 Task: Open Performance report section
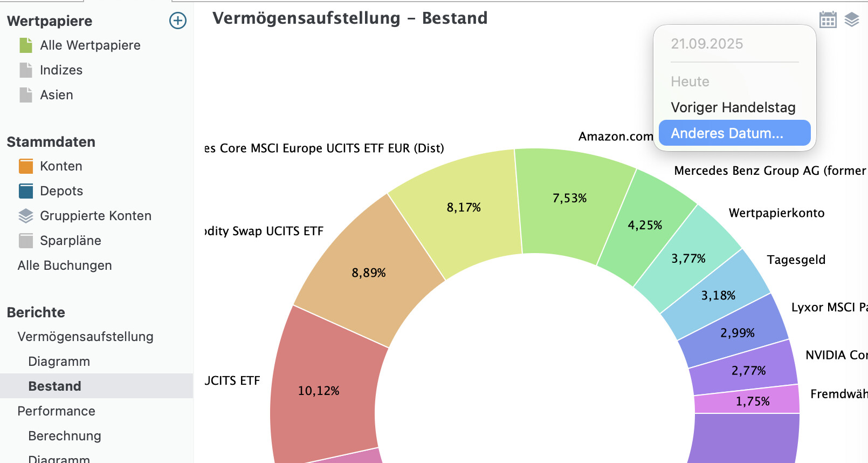click(56, 411)
